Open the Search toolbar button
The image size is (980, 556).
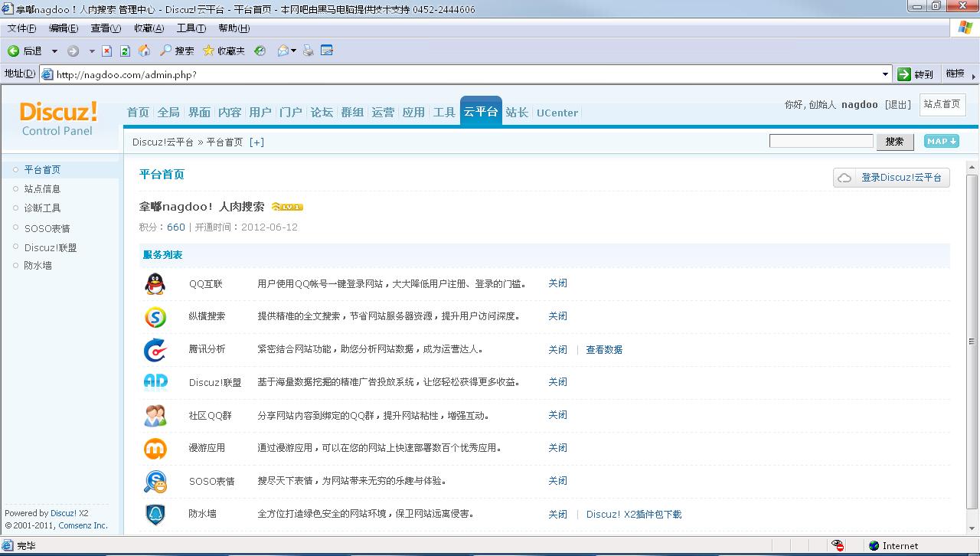(x=177, y=51)
